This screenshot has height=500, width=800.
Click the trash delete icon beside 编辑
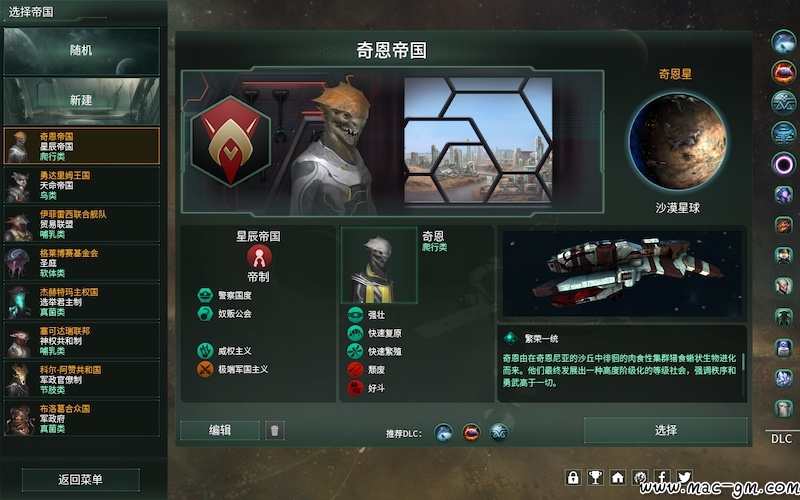274,431
